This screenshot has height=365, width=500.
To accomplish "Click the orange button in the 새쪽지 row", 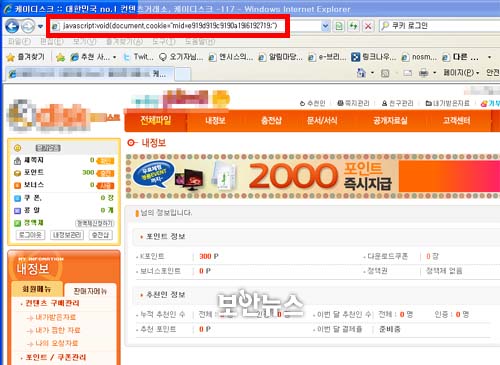I will pyautogui.click(x=105, y=161).
